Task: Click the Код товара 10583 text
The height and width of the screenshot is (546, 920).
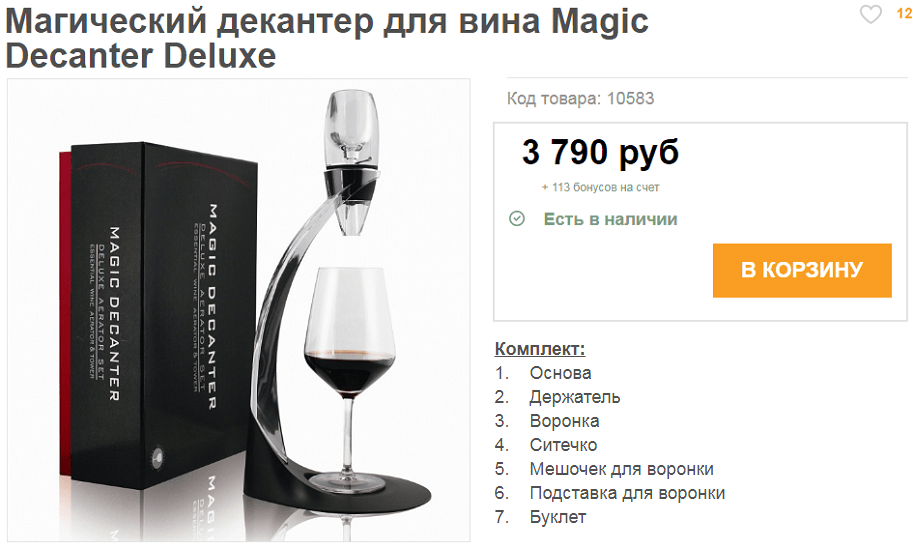Action: [580, 99]
